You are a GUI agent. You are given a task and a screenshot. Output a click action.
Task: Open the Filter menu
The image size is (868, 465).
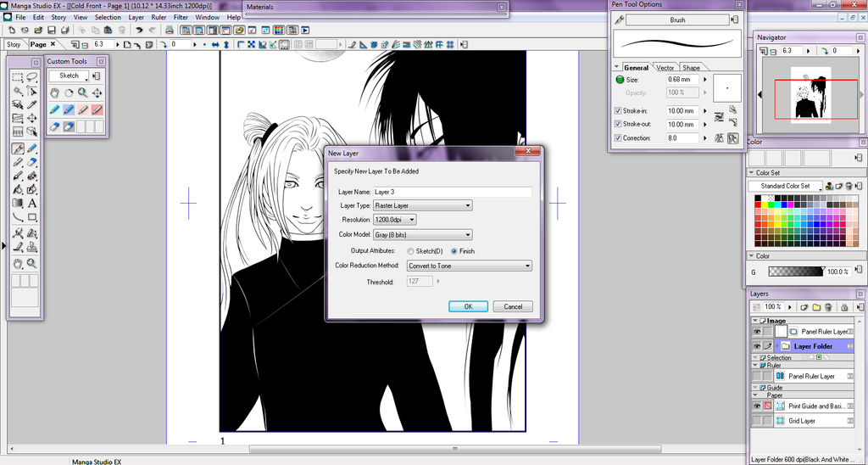click(x=181, y=17)
